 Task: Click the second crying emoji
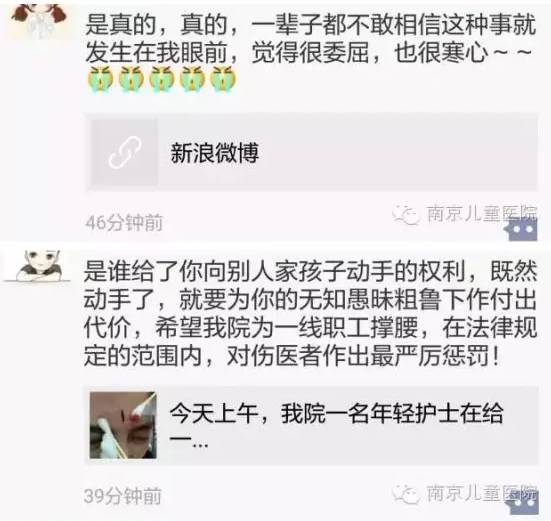pos(131,78)
